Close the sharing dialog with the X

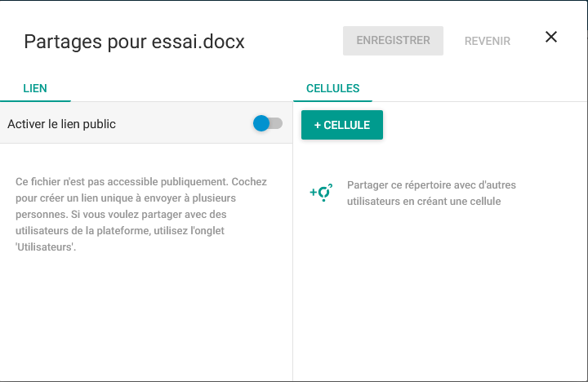[x=551, y=37]
